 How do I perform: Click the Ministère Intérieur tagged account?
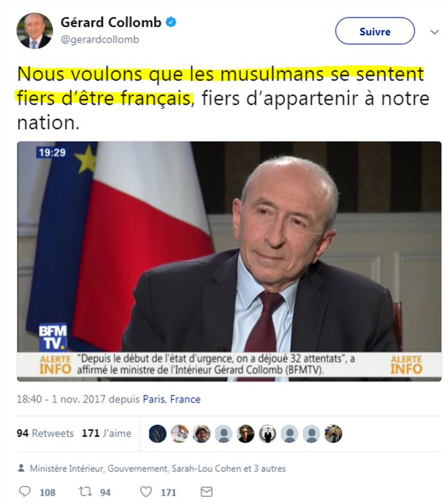tap(67, 468)
